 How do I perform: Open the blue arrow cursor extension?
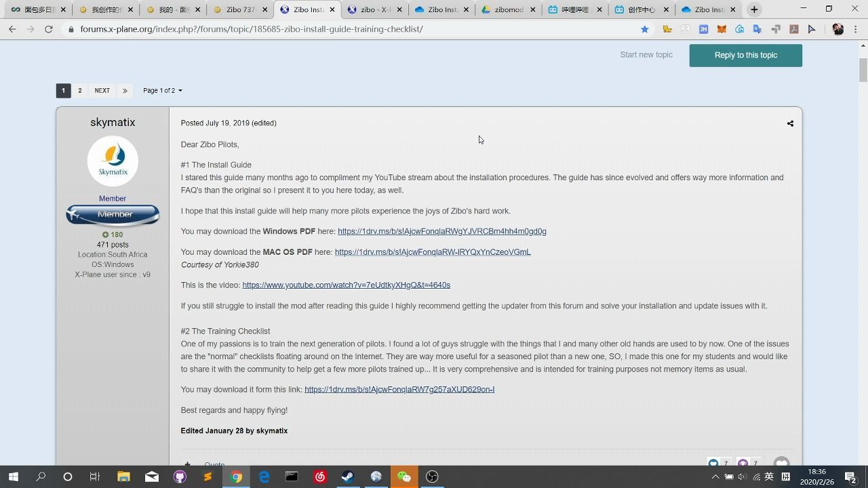[x=812, y=29]
